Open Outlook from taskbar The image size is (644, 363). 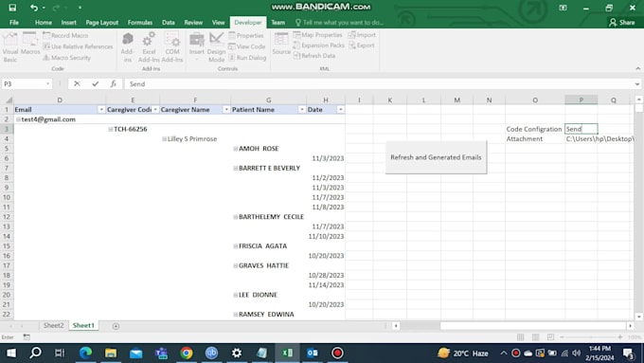pyautogui.click(x=313, y=353)
